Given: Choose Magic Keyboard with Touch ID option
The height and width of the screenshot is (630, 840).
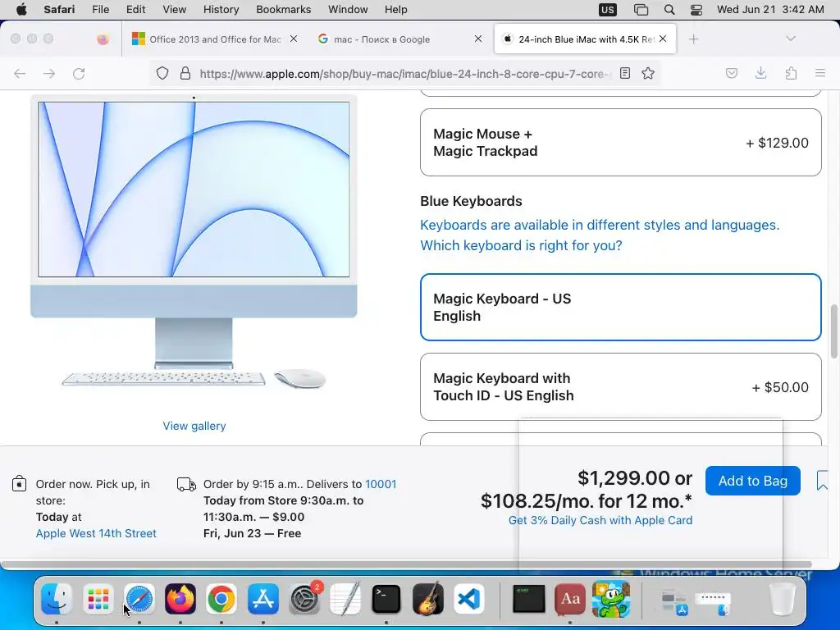Looking at the screenshot, I should 620,387.
